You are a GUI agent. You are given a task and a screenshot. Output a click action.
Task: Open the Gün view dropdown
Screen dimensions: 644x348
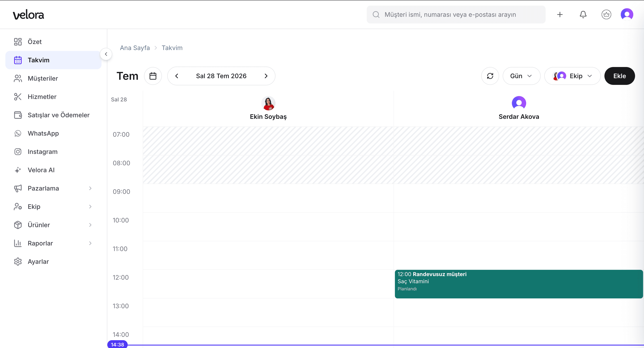(x=521, y=76)
